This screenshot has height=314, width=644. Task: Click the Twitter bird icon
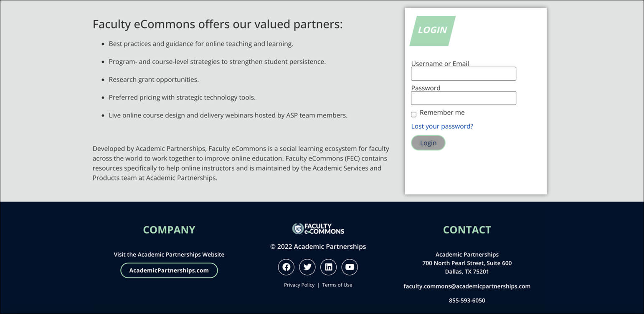point(307,267)
